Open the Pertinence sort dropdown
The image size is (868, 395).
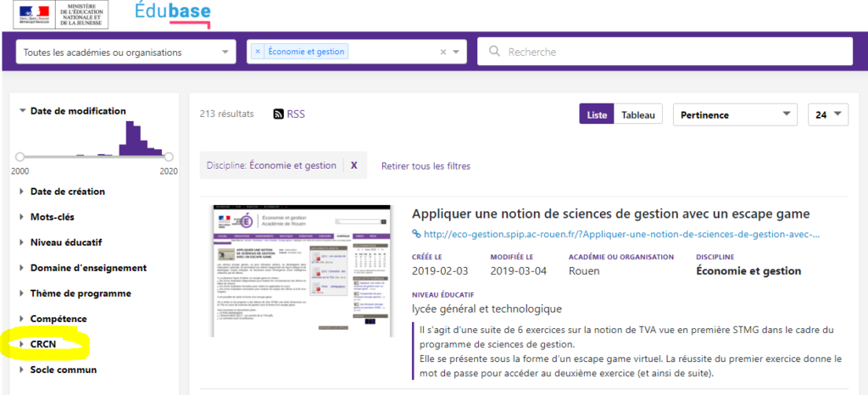coord(735,115)
